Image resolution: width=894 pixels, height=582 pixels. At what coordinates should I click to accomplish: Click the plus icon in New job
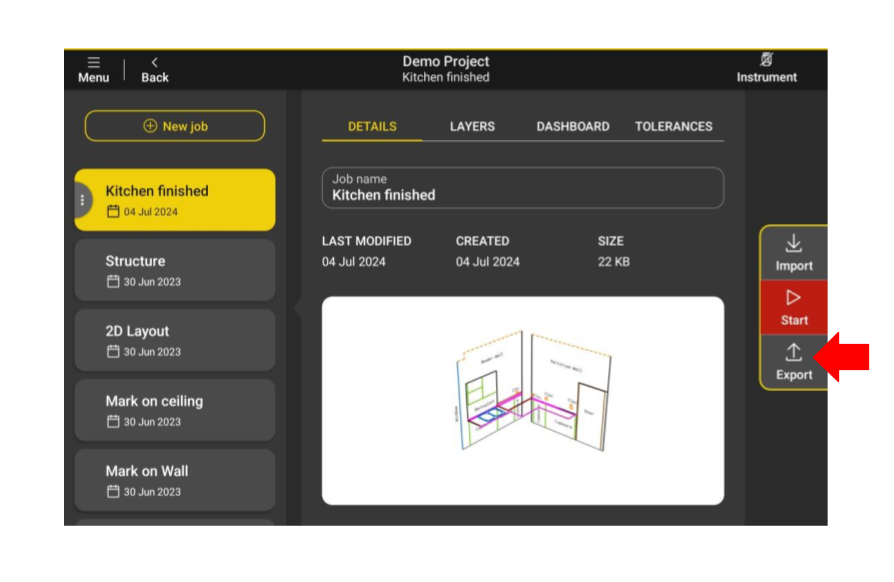tap(150, 126)
